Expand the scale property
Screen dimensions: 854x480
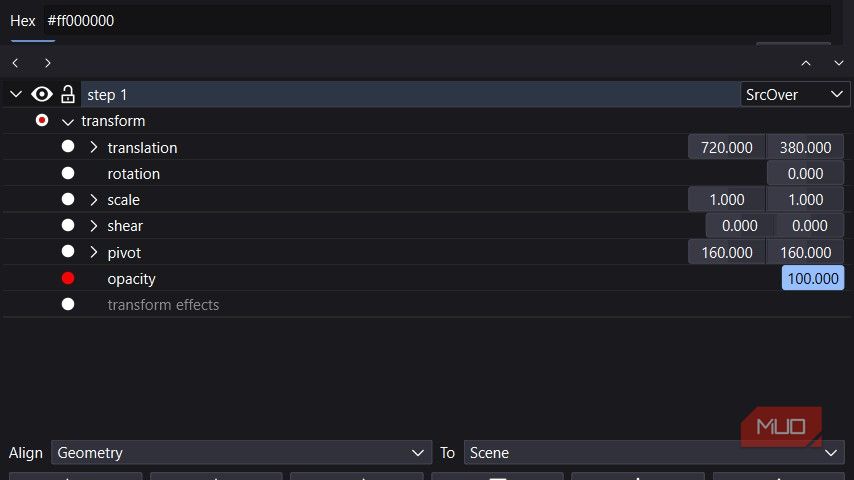click(x=94, y=199)
